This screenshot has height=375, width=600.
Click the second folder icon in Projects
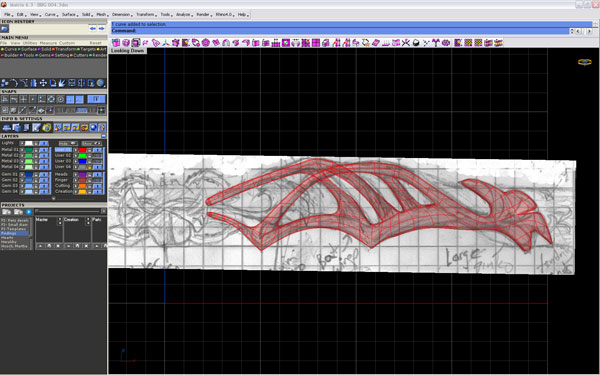tap(18, 212)
